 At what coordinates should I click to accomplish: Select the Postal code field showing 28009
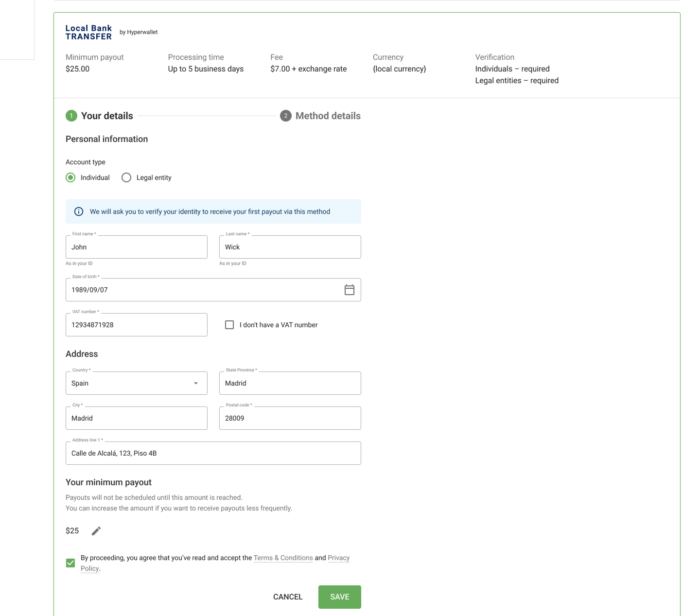click(290, 418)
